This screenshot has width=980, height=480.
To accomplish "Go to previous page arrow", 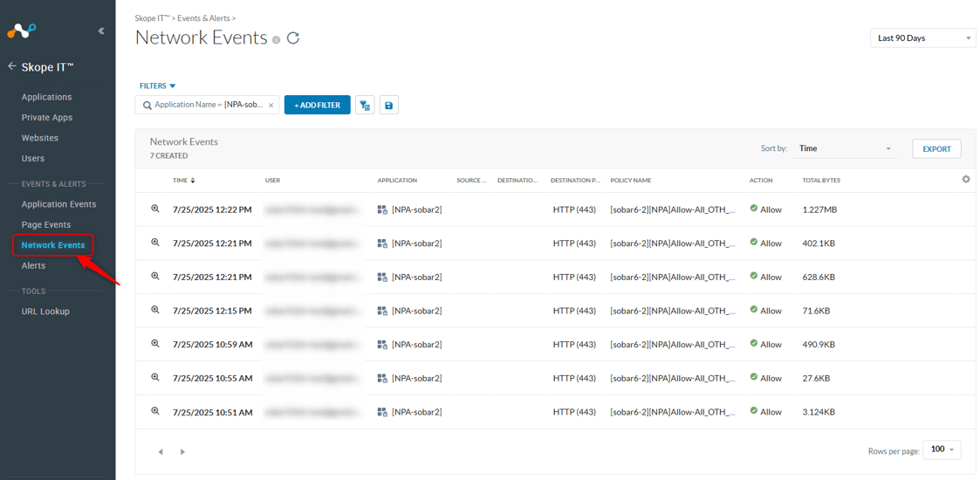I will 161,451.
